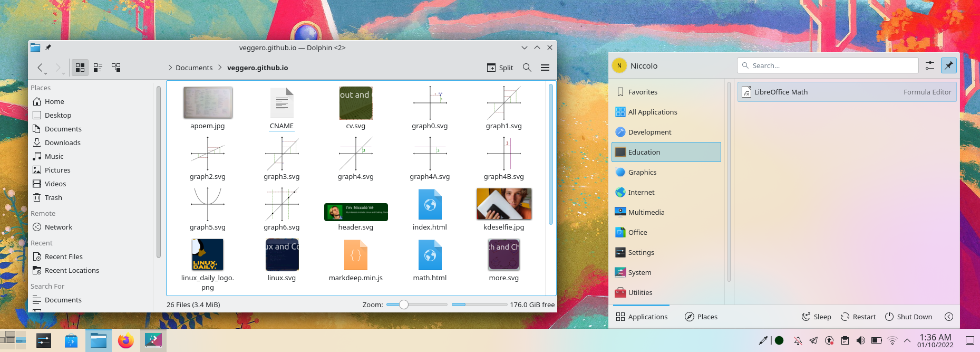Select Graphics category in launcher

666,172
